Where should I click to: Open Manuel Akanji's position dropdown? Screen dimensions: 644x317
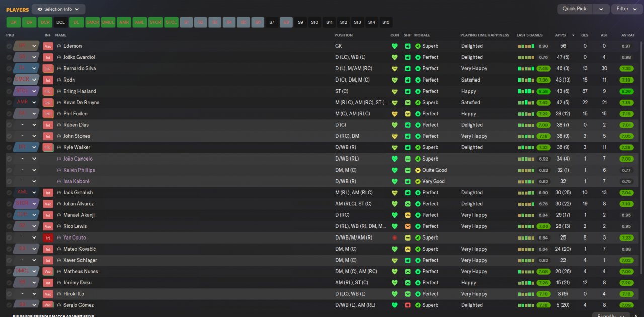34,215
